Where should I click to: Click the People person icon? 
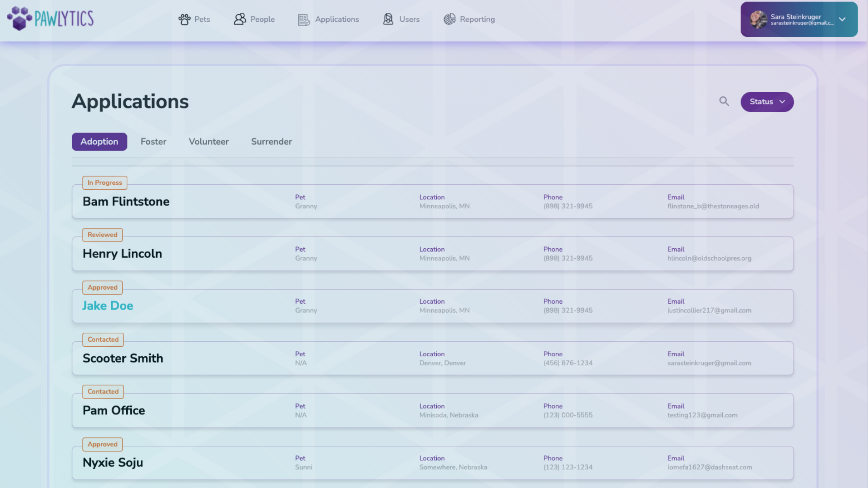click(240, 19)
